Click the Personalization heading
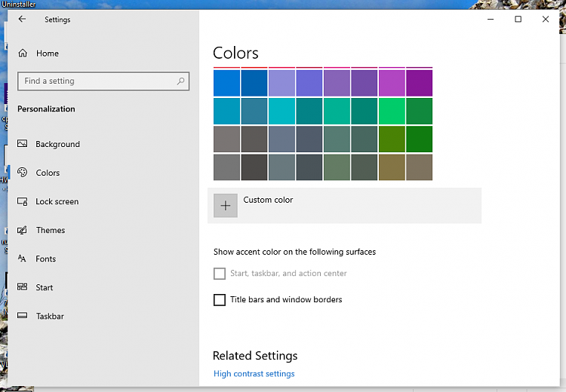 (x=46, y=109)
